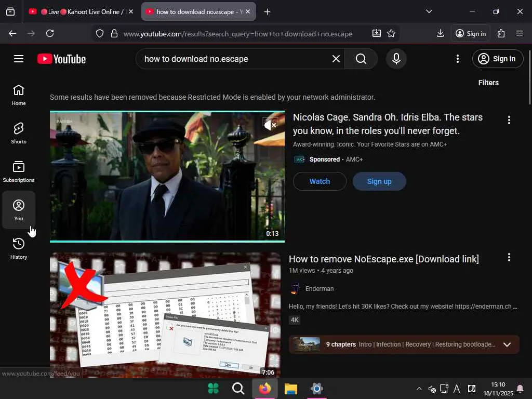Open Firefox tracking protection shield
The width and height of the screenshot is (532, 399).
pyautogui.click(x=99, y=33)
